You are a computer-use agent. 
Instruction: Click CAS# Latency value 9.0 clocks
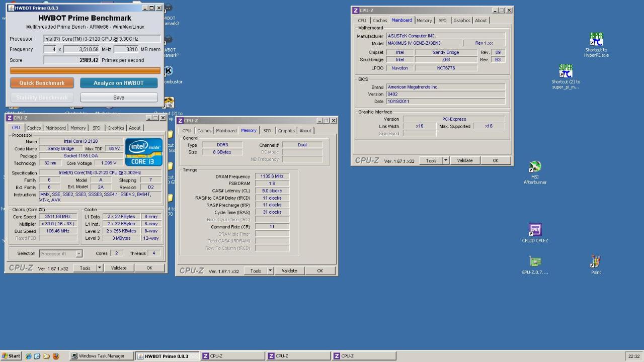tap(272, 191)
